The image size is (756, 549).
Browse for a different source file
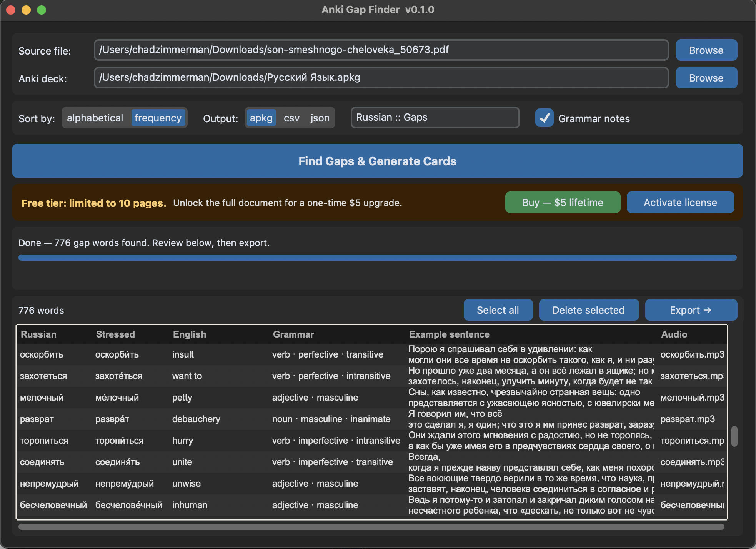tap(706, 50)
